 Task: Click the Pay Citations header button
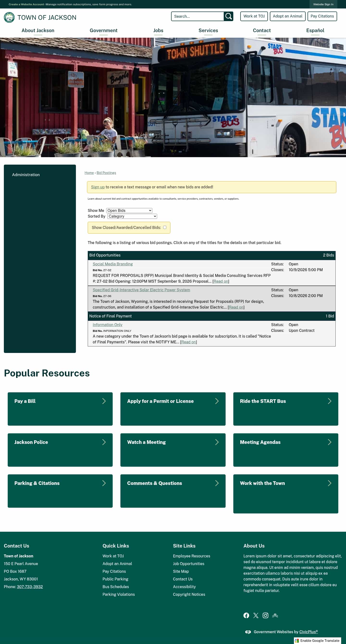click(322, 16)
